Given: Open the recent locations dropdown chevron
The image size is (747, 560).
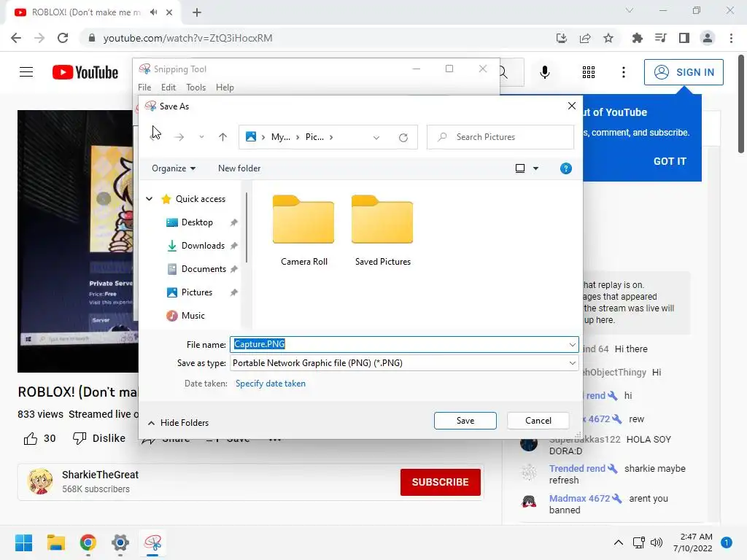Looking at the screenshot, I should click(x=201, y=137).
